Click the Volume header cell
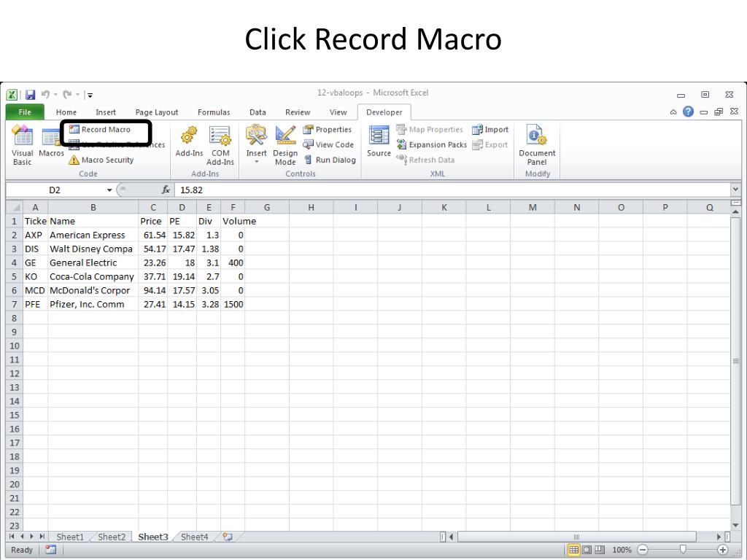Viewport: 747px width, 560px height. 233,222
